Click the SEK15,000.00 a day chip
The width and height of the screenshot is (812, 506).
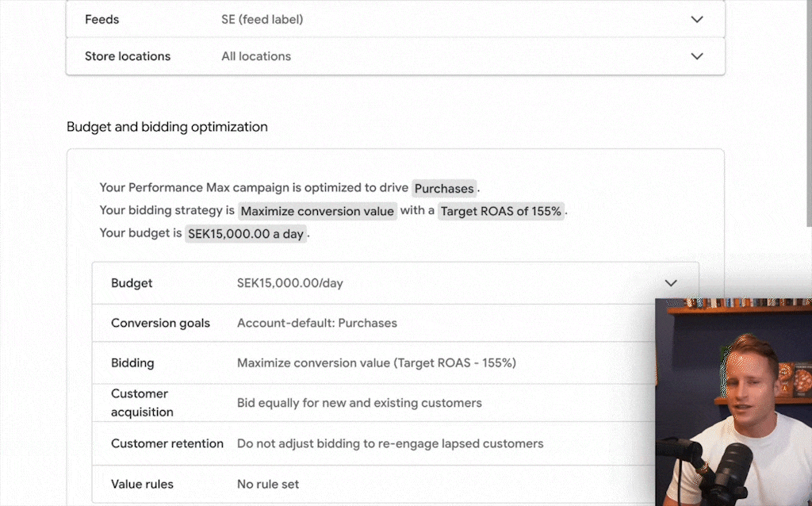click(246, 234)
